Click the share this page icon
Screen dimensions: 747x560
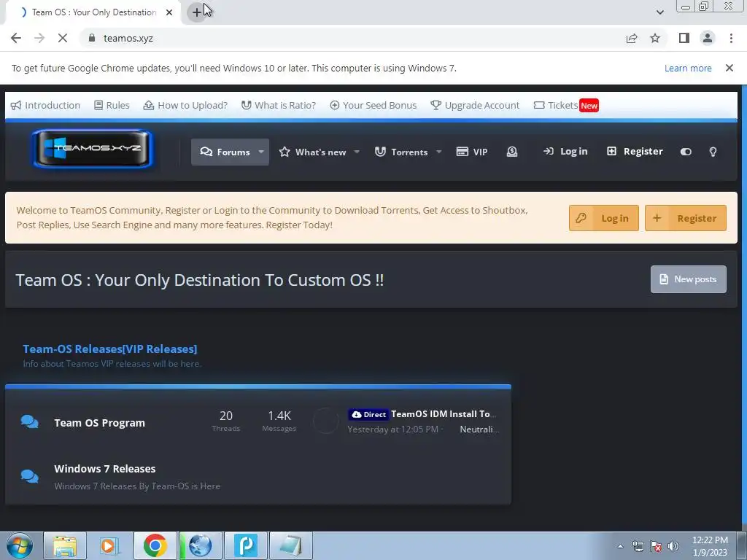[632, 38]
